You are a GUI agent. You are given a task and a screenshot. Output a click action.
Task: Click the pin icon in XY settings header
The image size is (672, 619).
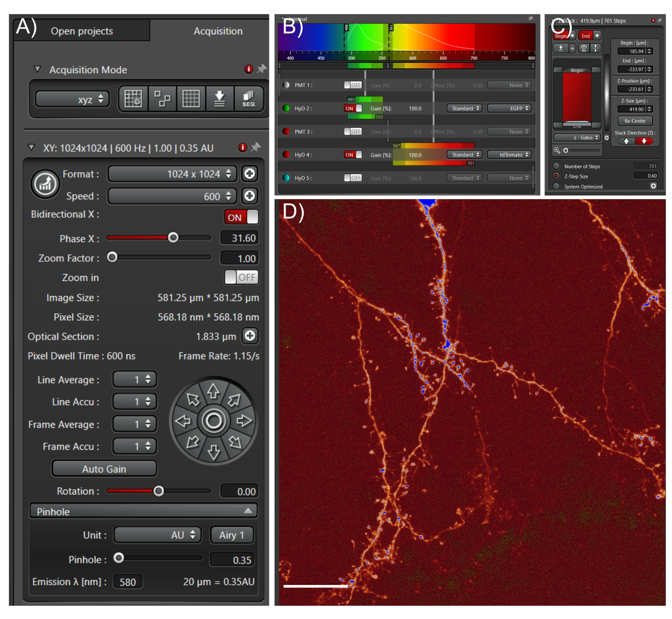pos(256,147)
